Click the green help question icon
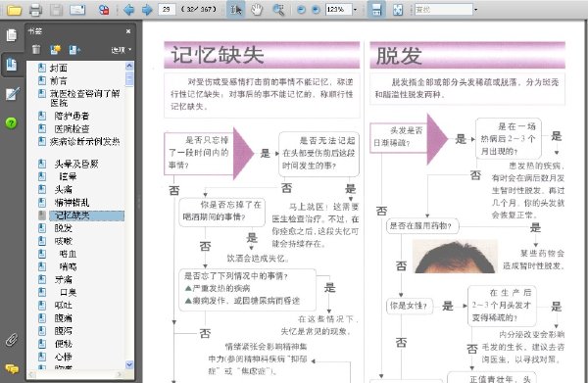Image resolution: width=588 pixels, height=383 pixels. 11,122
